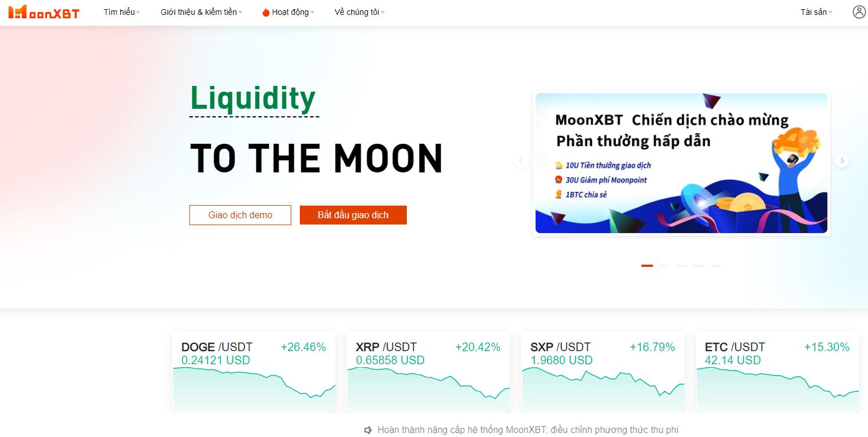Open the user account profile icon
The image size is (868, 437).
[x=859, y=12]
